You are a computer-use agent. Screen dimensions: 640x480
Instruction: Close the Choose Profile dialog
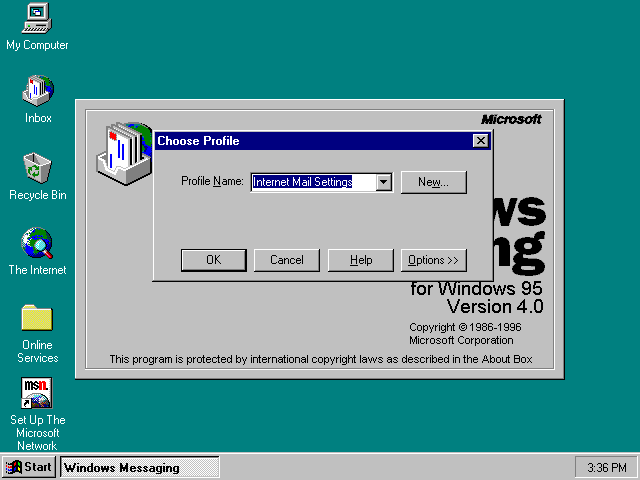(481, 141)
